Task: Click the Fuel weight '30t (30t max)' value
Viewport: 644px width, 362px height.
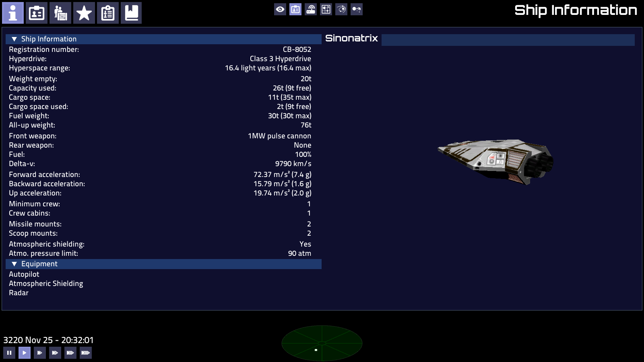Action: (x=290, y=116)
